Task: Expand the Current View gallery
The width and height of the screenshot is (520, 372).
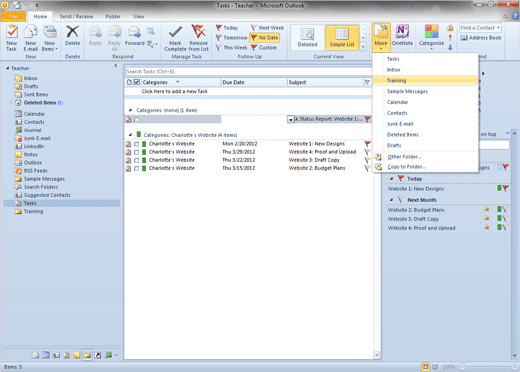Action: tap(363, 47)
